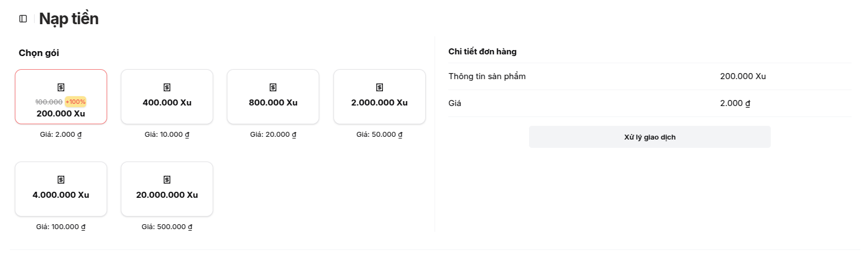The width and height of the screenshot is (868, 261).
Task: Toggle the sidebar panel icon
Action: [x=23, y=19]
